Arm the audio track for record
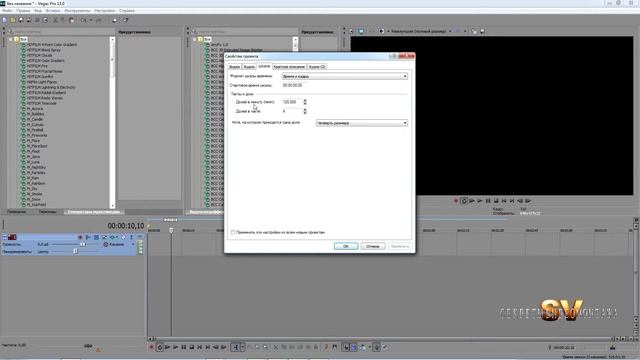Image resolution: width=640 pixels, height=360 pixels. point(80,237)
